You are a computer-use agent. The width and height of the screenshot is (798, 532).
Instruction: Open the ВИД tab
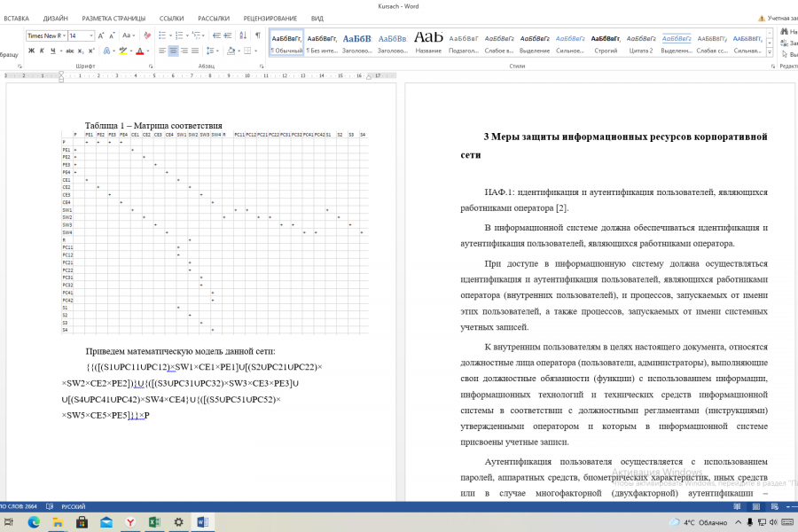(x=317, y=19)
